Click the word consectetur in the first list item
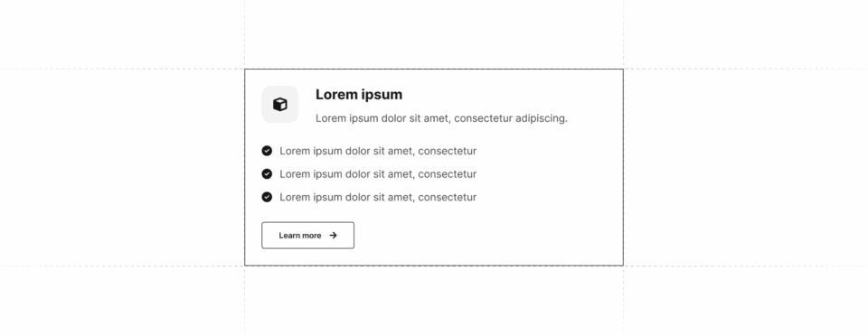 point(448,151)
